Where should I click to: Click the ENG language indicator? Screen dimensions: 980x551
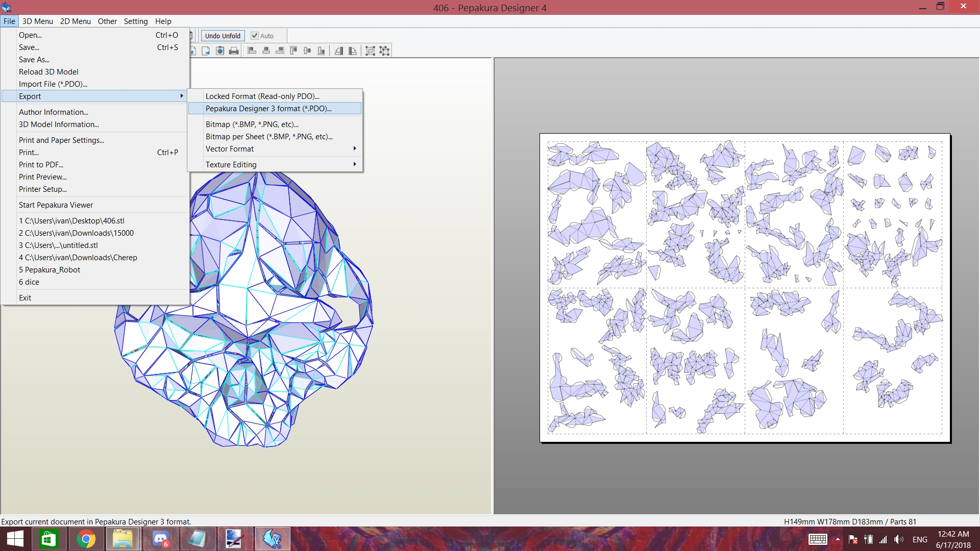tap(920, 539)
